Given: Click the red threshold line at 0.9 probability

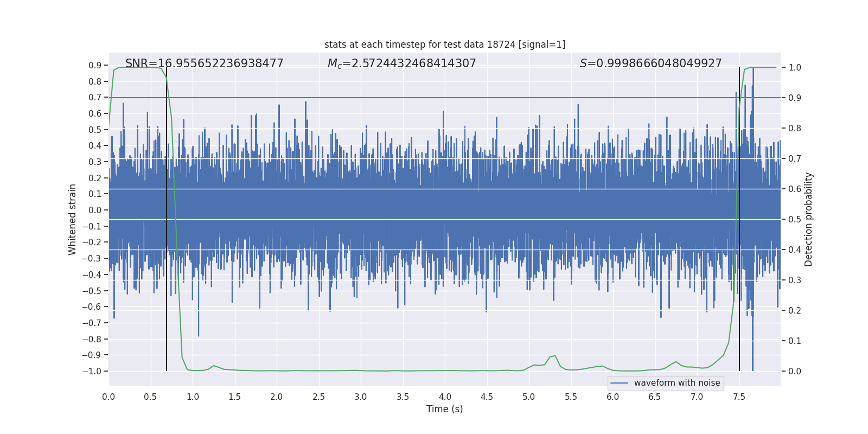Looking at the screenshot, I should [445, 98].
